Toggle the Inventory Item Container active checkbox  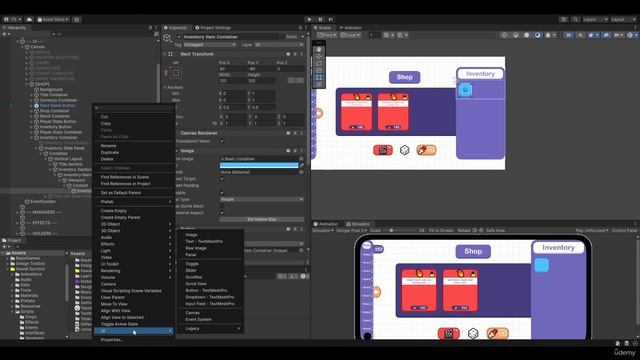pos(179,37)
